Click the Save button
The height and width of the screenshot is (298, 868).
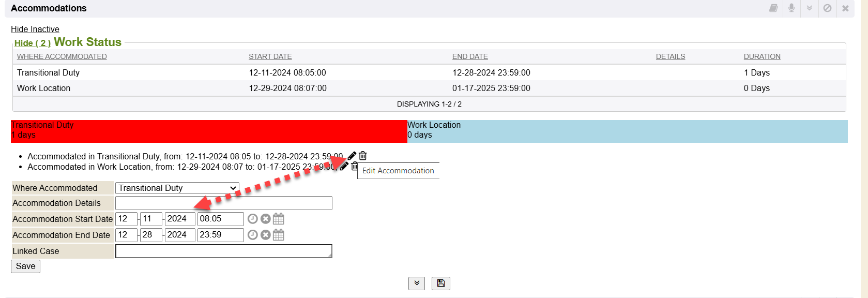(25, 266)
